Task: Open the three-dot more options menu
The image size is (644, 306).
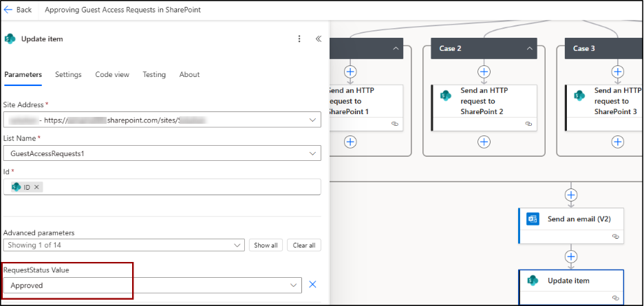Action: (299, 39)
